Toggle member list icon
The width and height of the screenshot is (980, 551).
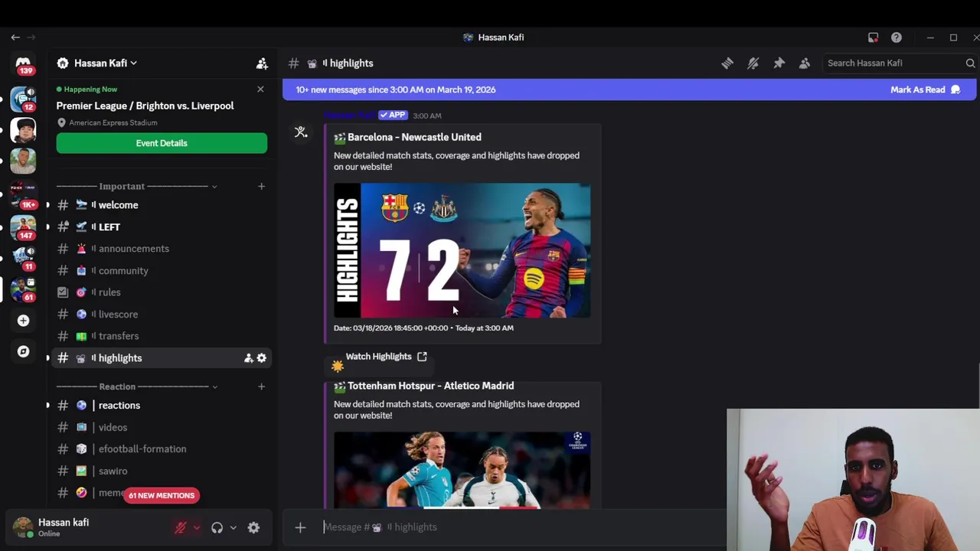pos(805,64)
